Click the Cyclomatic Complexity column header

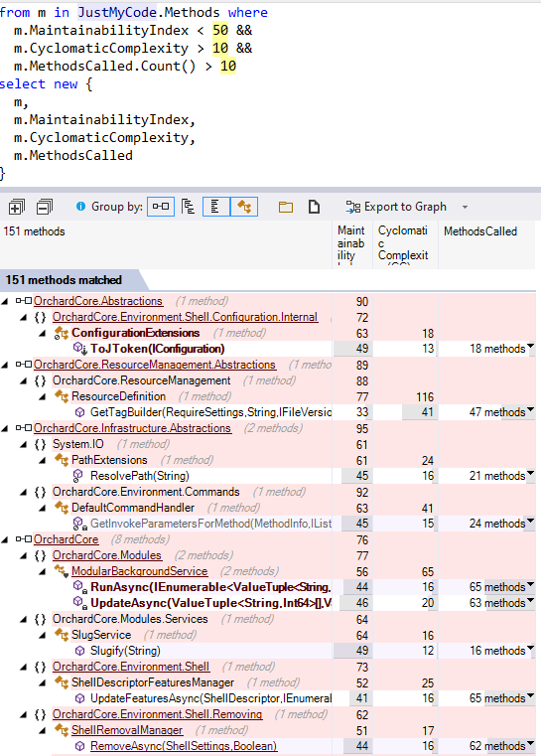[x=405, y=244]
